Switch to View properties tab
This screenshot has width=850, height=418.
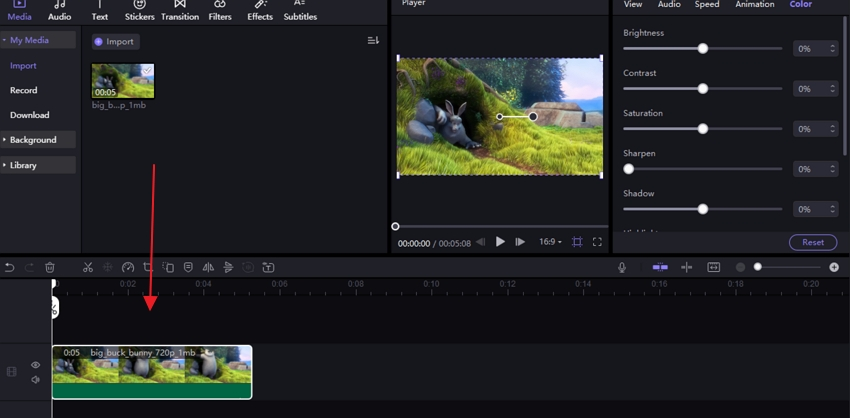[x=633, y=4]
